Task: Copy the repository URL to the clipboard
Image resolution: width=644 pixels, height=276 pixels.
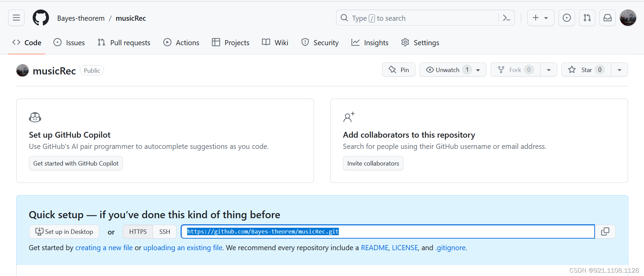Action: click(x=605, y=231)
